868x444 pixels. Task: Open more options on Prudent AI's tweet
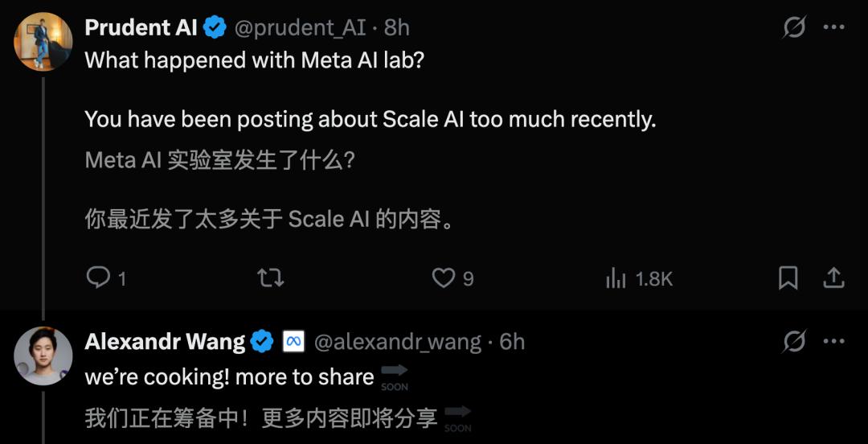tap(834, 28)
